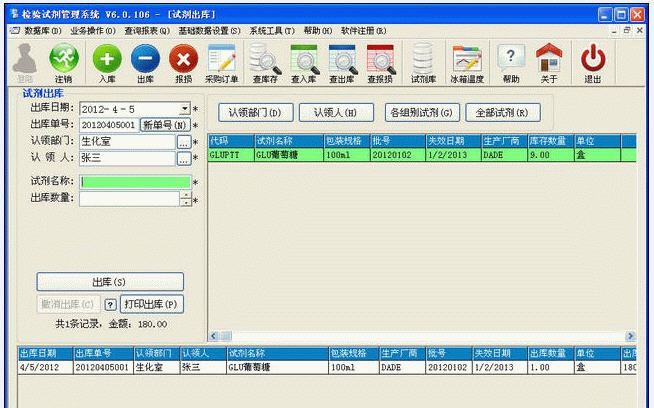The image size is (654, 408).
Task: Click the 打印出库(P) button
Action: pos(153,304)
